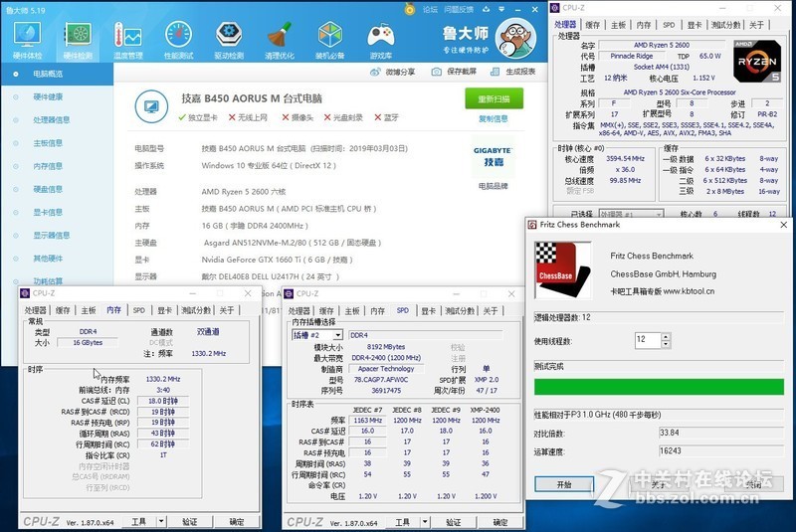Launch 性能测试 performance test icon

pyautogui.click(x=179, y=41)
